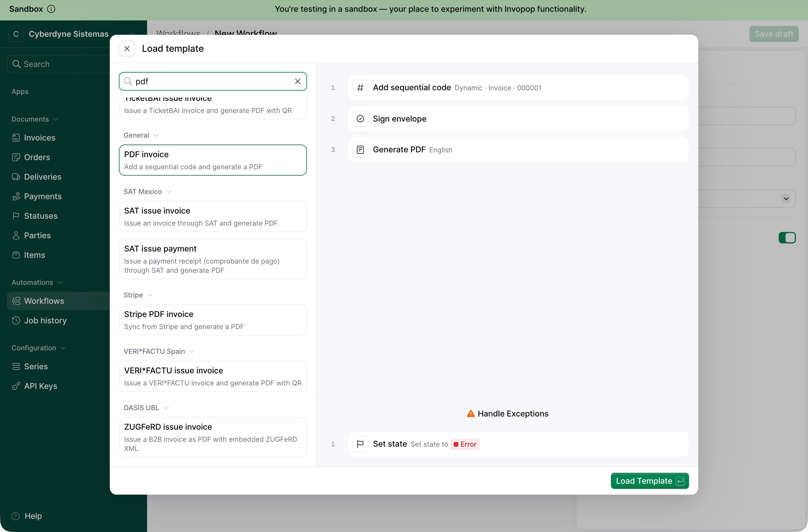Click the sidebar Search magnifier icon
Viewport: 808px width, 532px height.
pyautogui.click(x=16, y=64)
